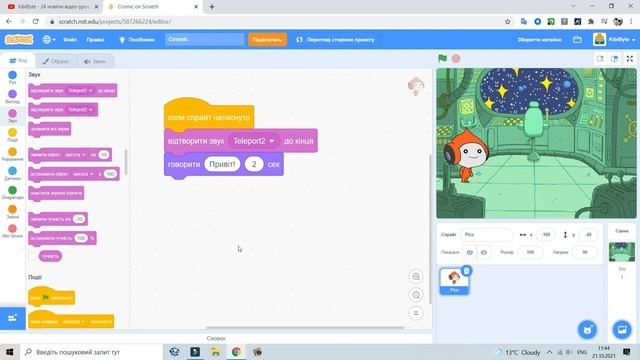Select the yellow Події category
Viewport: 640px width, 360px height.
13,135
